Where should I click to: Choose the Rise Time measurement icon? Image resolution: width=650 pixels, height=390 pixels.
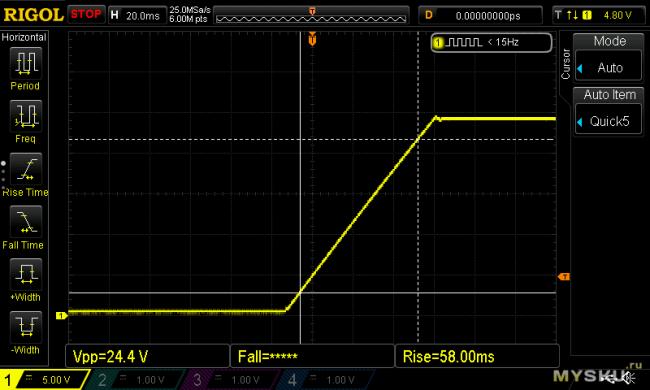point(26,169)
